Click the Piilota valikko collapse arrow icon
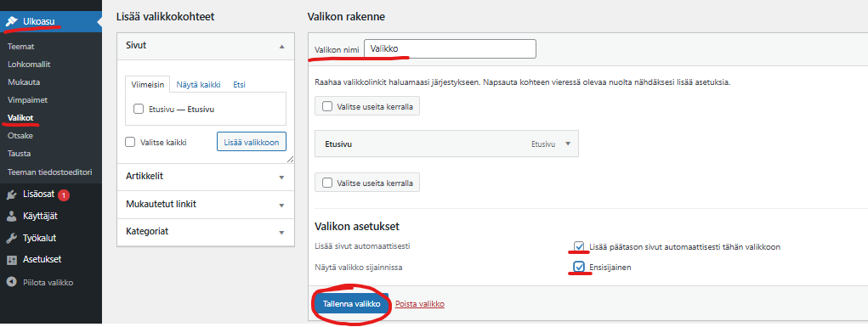Image resolution: width=868 pixels, height=327 pixels. click(11, 282)
